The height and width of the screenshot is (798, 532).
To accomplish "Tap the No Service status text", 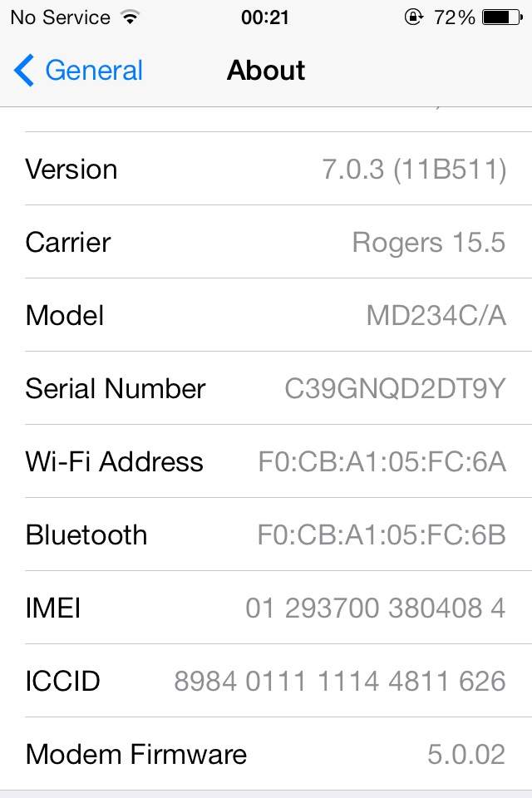I will [60, 17].
